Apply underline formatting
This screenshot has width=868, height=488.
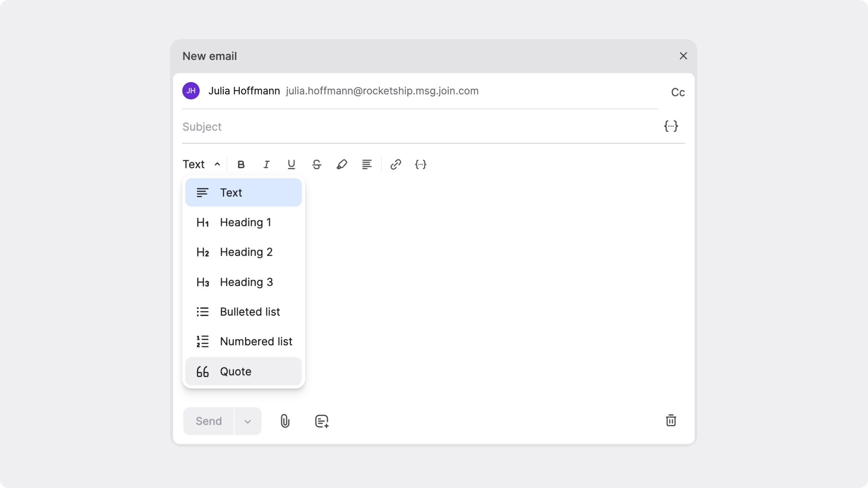click(x=291, y=165)
